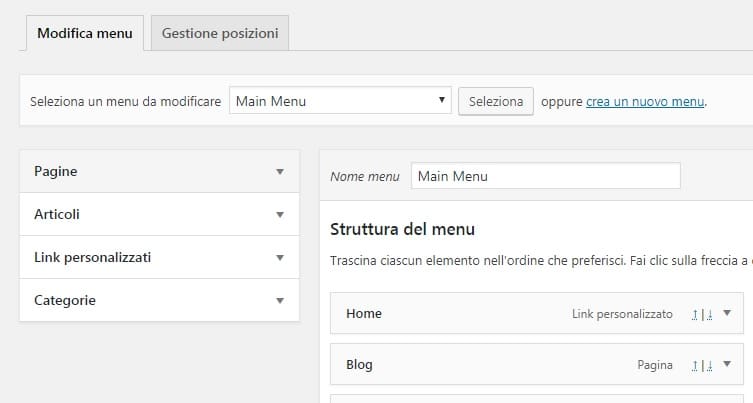753x403 pixels.
Task: Open the Gestione posizioni tab
Action: pos(220,33)
